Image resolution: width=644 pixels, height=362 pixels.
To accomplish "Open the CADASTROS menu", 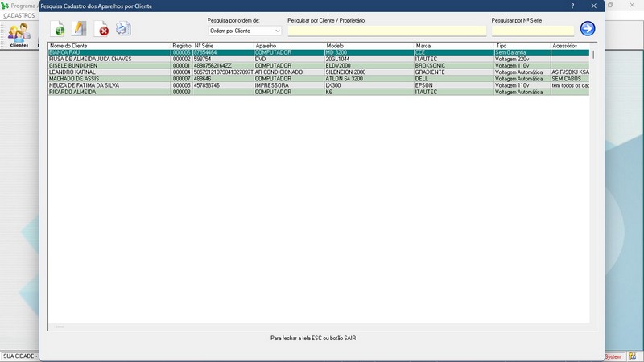I will pos(19,15).
